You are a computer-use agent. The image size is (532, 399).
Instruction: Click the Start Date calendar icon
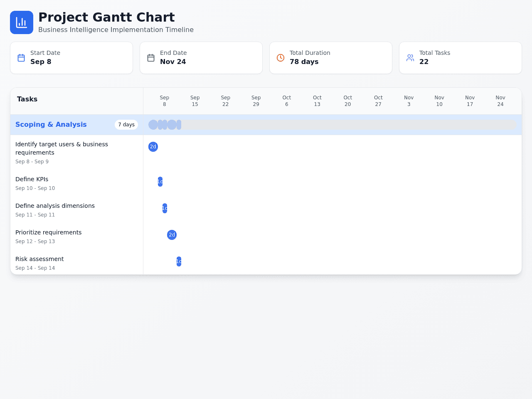point(21,58)
